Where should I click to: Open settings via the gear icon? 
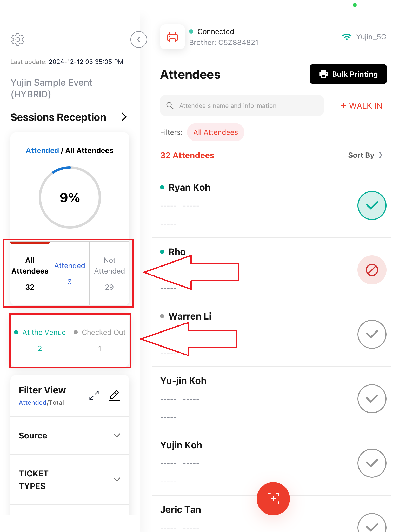tap(18, 39)
